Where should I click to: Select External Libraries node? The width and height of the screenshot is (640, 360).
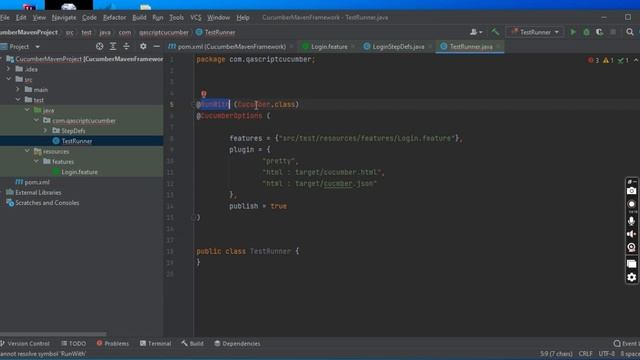pos(38,192)
